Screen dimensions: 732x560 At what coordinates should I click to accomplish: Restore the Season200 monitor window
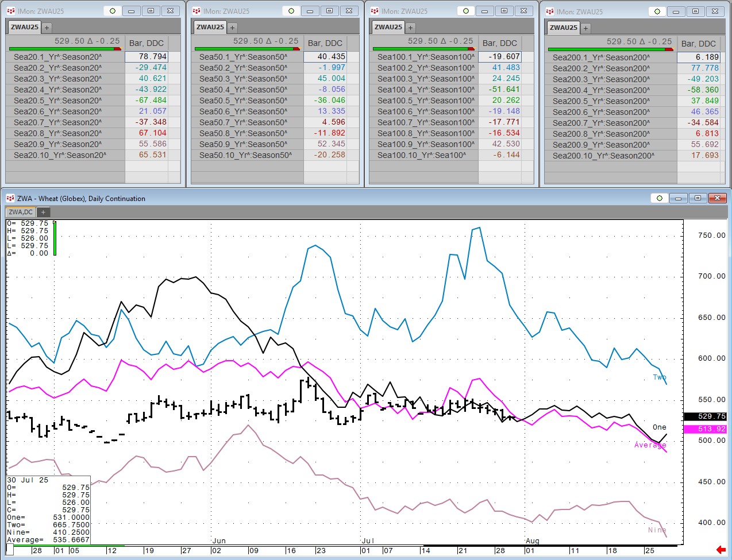[x=695, y=11]
